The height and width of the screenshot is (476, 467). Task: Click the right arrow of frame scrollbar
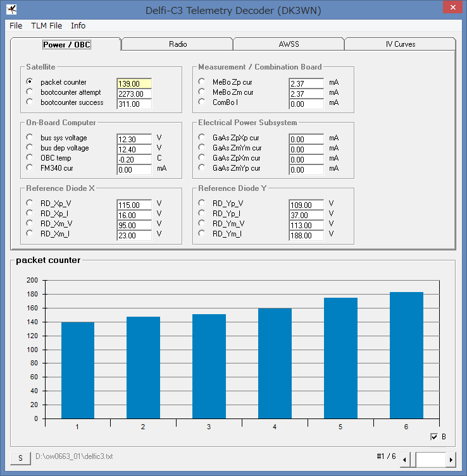point(451,460)
